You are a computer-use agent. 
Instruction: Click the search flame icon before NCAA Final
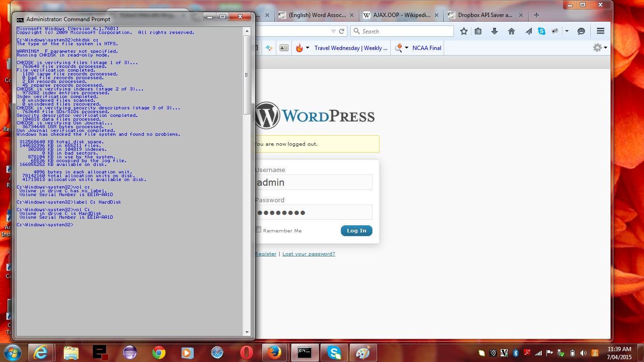tap(398, 48)
